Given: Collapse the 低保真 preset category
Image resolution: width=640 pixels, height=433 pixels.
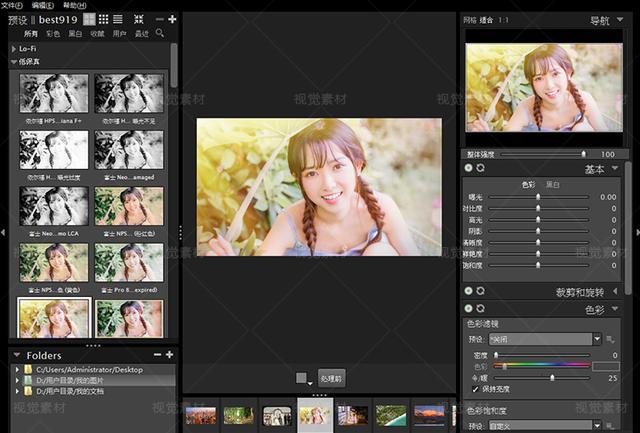Looking at the screenshot, I should point(14,62).
